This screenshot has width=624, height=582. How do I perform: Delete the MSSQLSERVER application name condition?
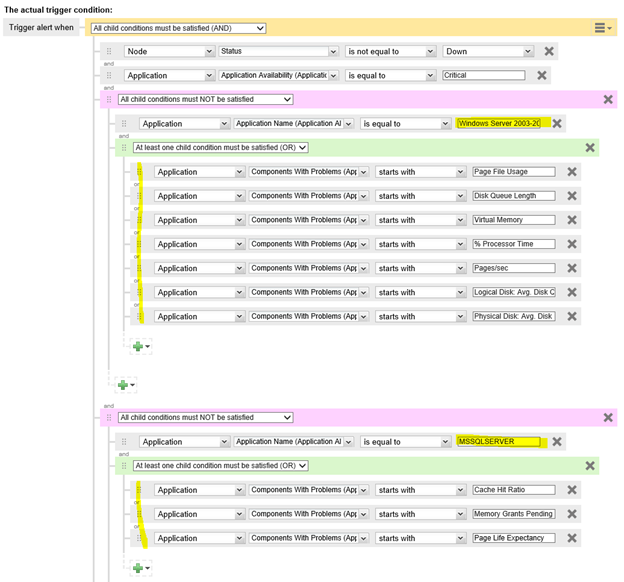click(557, 441)
